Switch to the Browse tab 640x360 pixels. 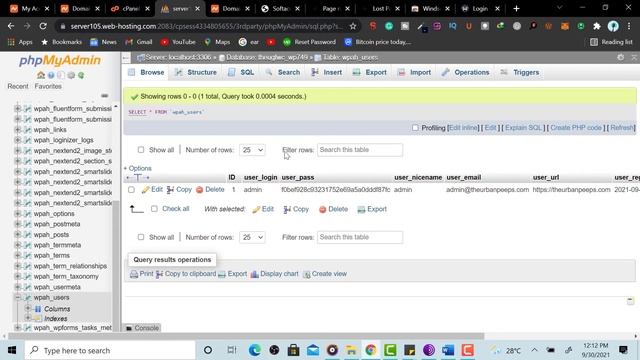tap(147, 72)
